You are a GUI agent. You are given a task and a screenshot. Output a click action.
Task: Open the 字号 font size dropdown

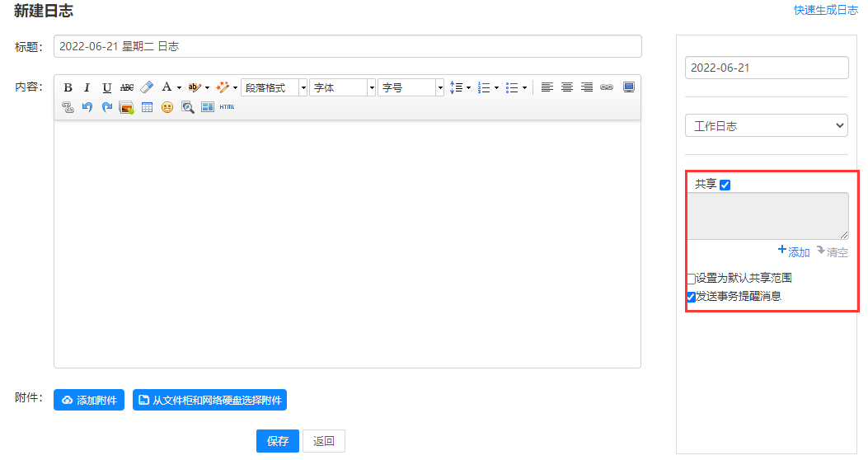411,87
